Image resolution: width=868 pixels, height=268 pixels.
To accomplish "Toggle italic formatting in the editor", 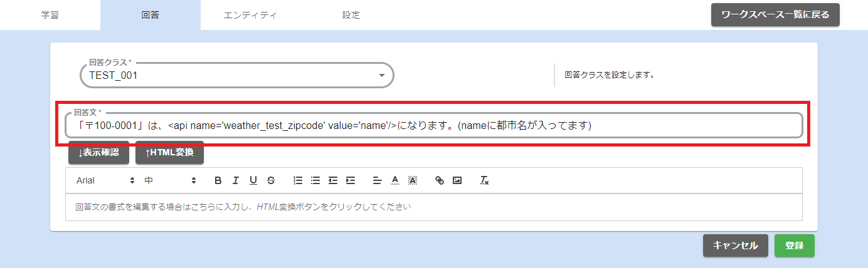I will tap(236, 180).
